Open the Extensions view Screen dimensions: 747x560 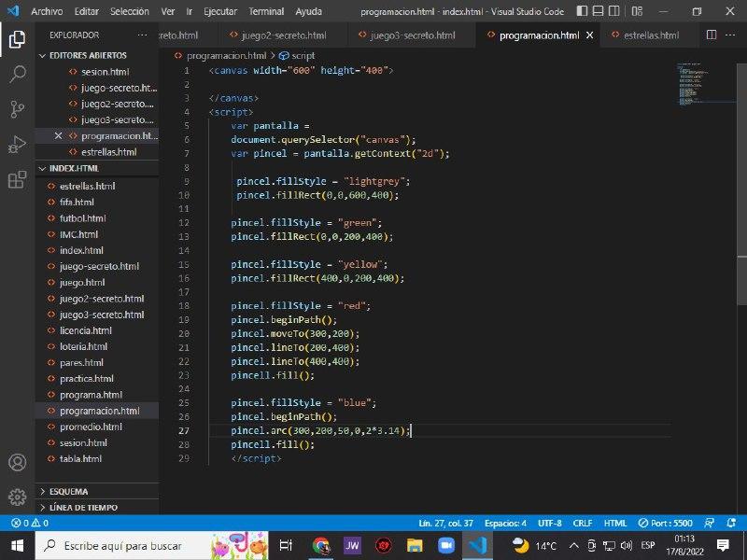click(17, 179)
